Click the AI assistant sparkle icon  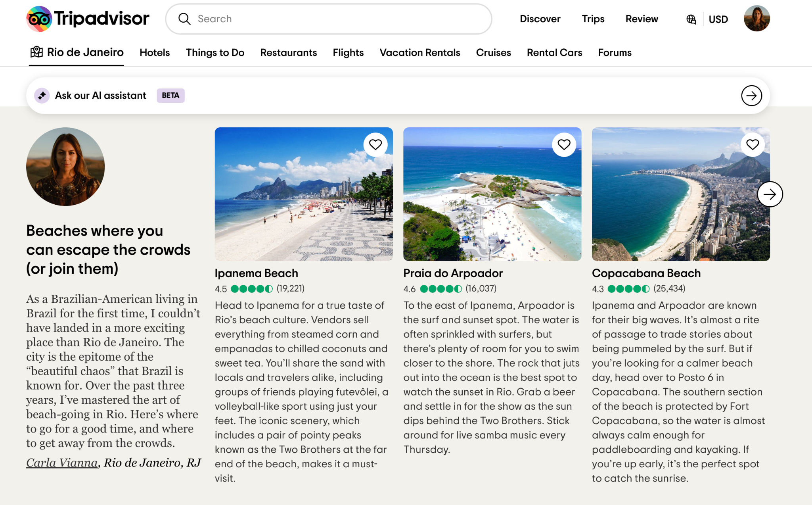point(42,96)
